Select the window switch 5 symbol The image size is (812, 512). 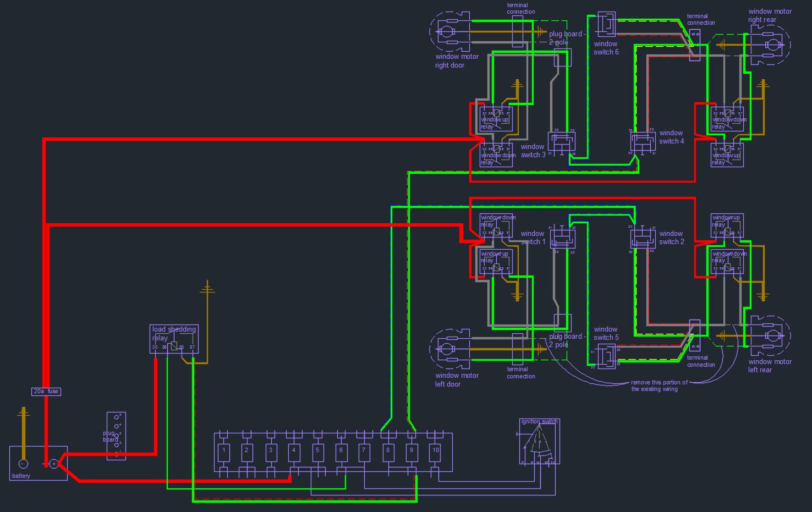tap(606, 356)
